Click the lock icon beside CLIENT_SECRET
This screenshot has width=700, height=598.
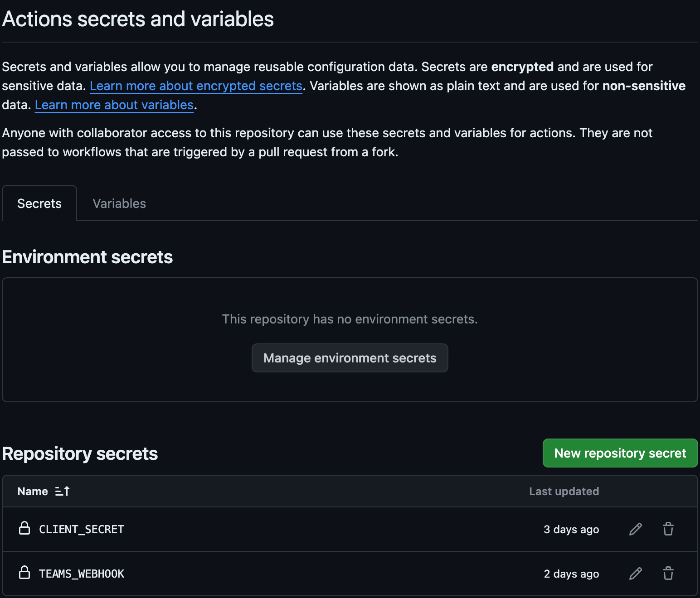click(24, 528)
